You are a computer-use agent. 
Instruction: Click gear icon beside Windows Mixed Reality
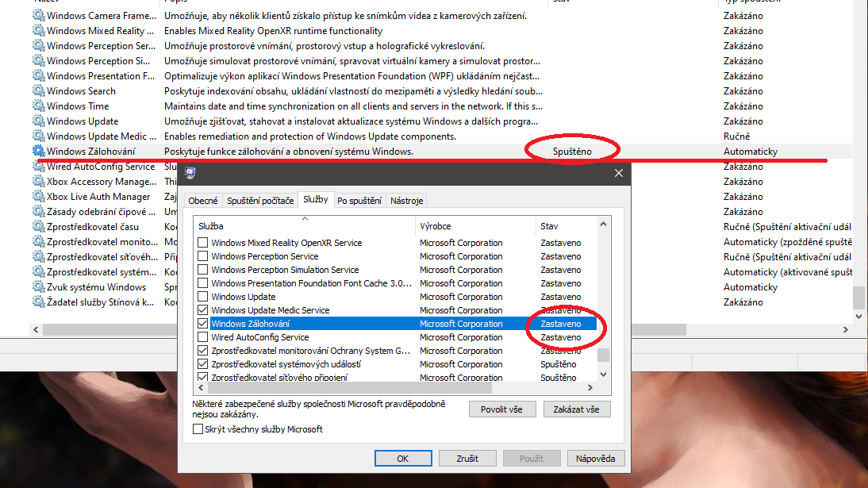(x=38, y=30)
